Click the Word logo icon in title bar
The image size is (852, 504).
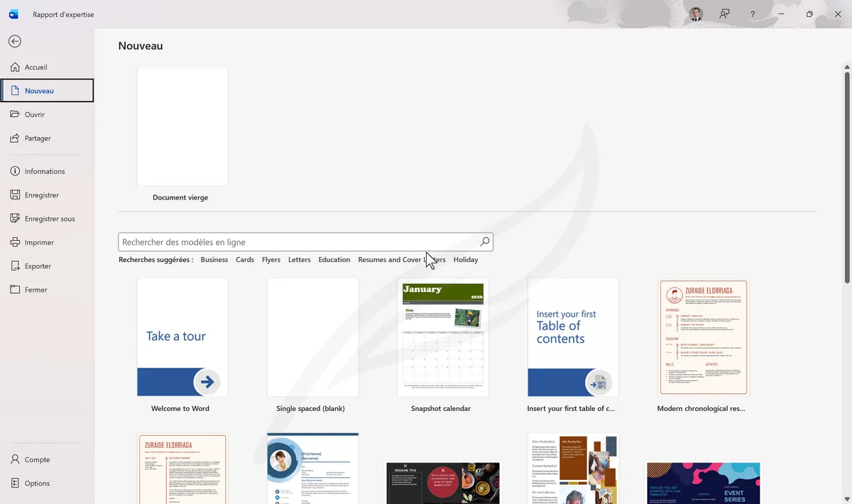pos(13,14)
